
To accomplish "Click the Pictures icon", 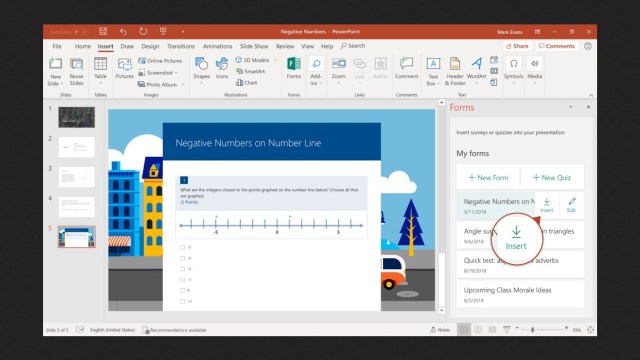I will pyautogui.click(x=124, y=68).
